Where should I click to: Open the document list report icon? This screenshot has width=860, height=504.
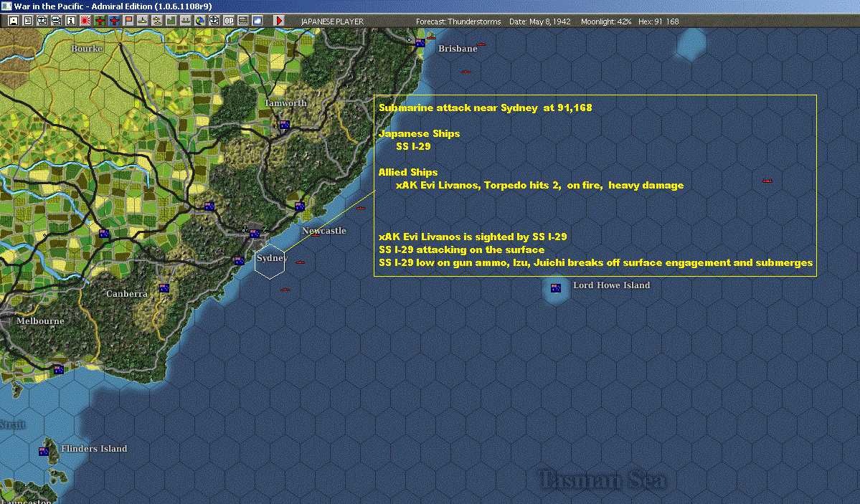coord(28,21)
